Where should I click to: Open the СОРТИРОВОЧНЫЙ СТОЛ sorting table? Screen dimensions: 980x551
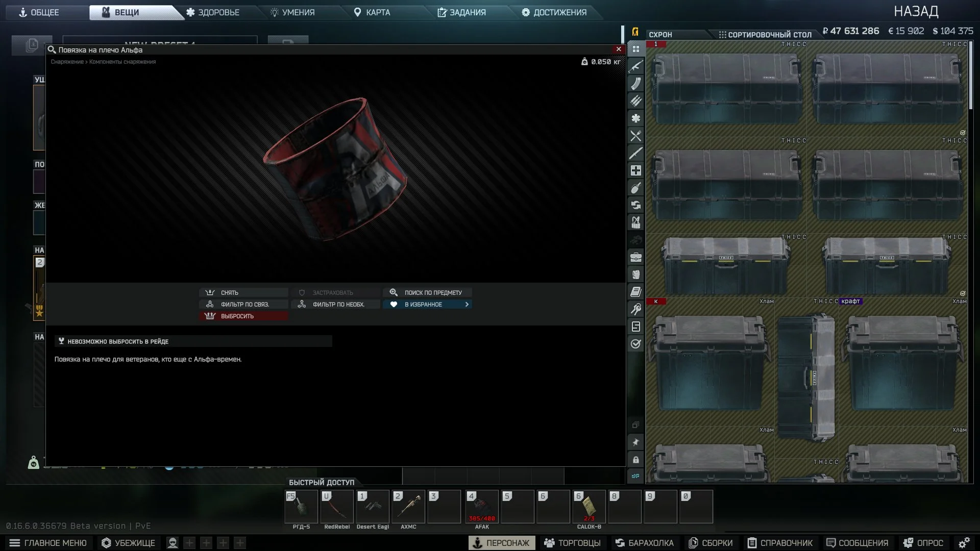coord(765,34)
